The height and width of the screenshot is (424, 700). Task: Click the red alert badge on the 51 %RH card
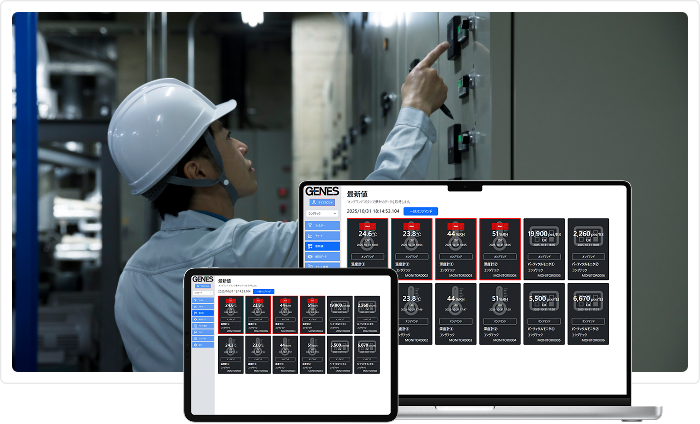(499, 227)
